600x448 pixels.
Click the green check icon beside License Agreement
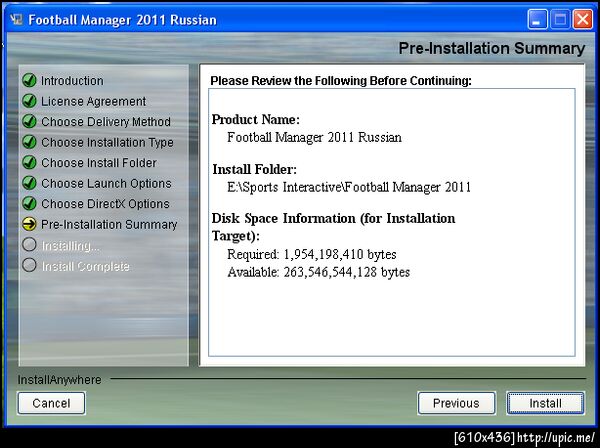(x=29, y=101)
